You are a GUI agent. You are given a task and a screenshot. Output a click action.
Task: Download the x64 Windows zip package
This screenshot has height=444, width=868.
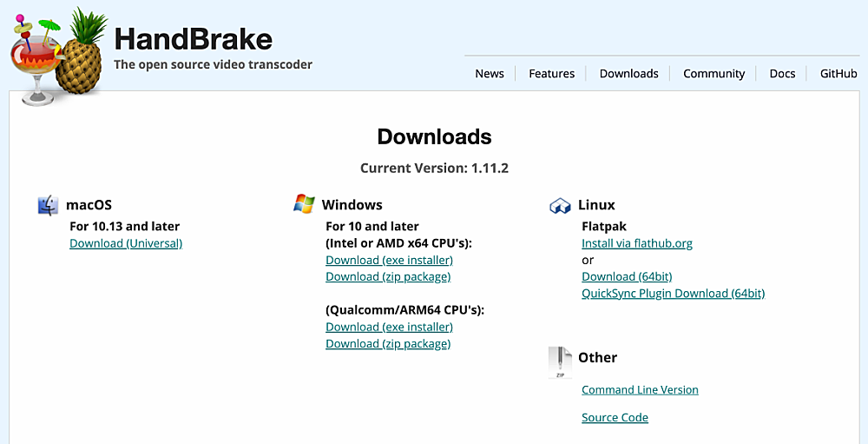pyautogui.click(x=388, y=276)
